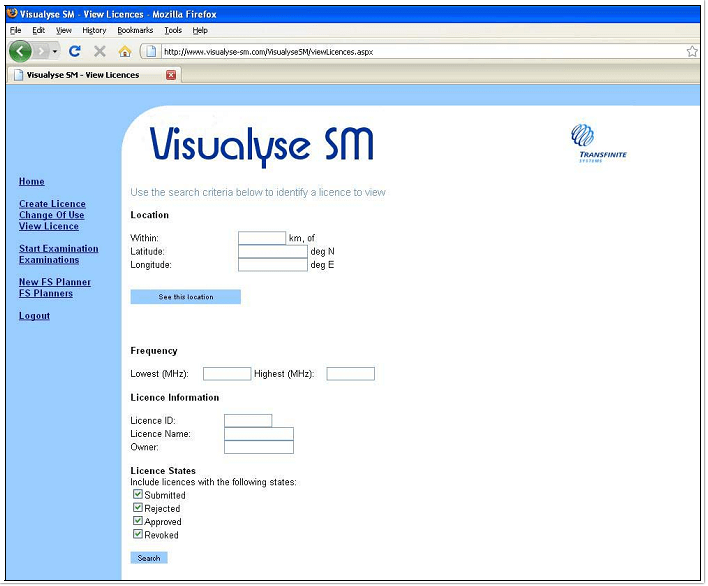Click the Licence Name input field
Viewport: 708px width, 586px height.
tap(259, 434)
